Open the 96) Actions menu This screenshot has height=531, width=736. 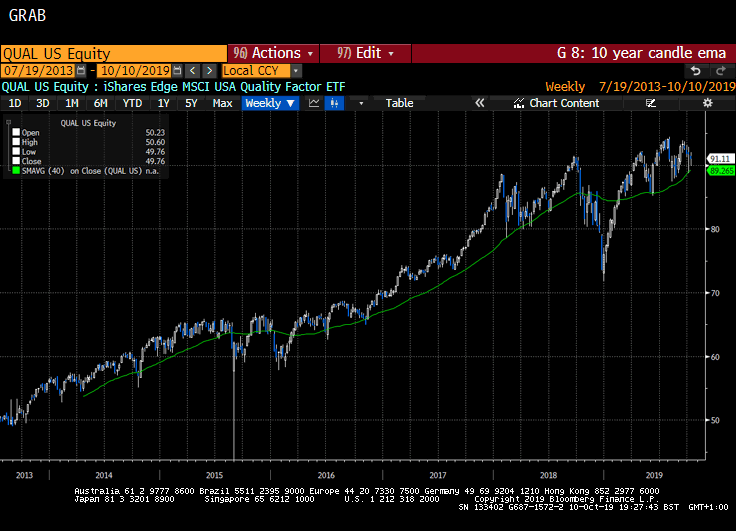pyautogui.click(x=273, y=53)
